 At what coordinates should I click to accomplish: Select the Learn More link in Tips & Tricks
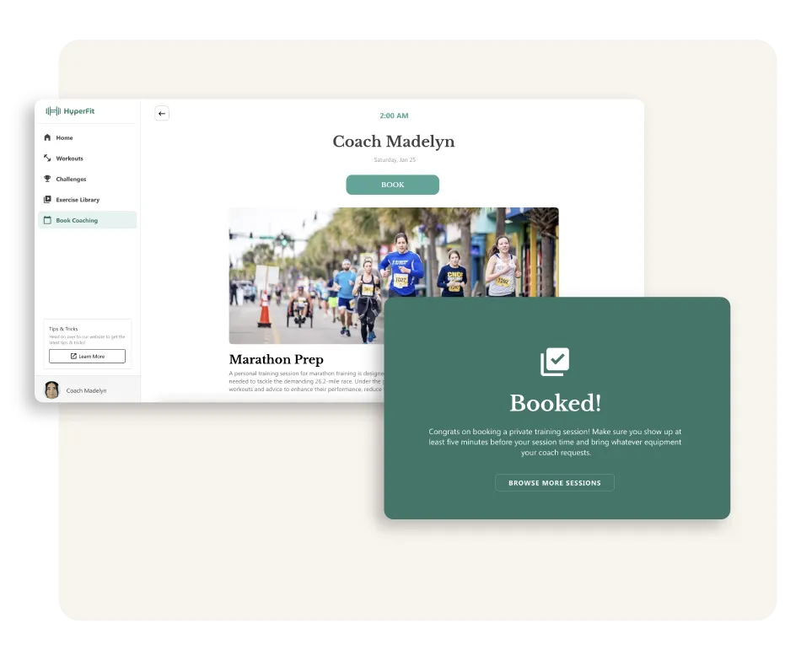[87, 356]
